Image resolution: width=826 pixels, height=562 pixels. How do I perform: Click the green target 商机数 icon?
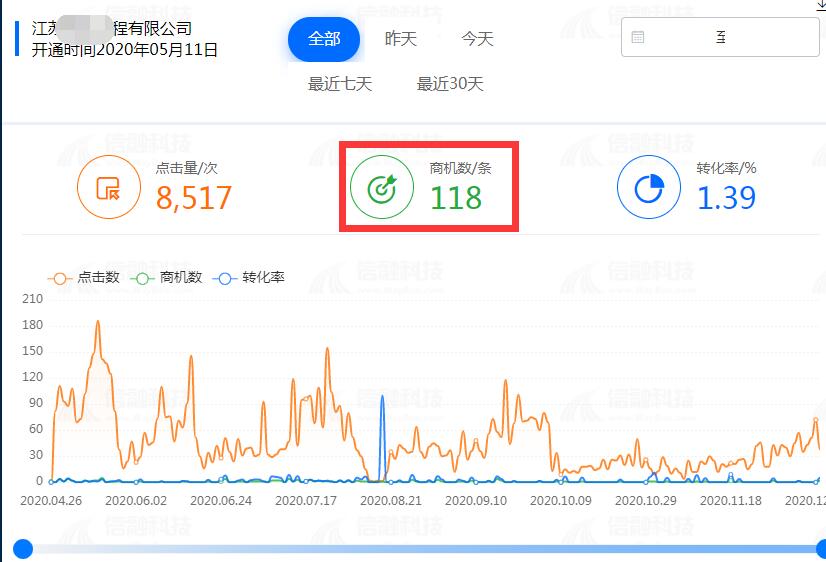[382, 187]
